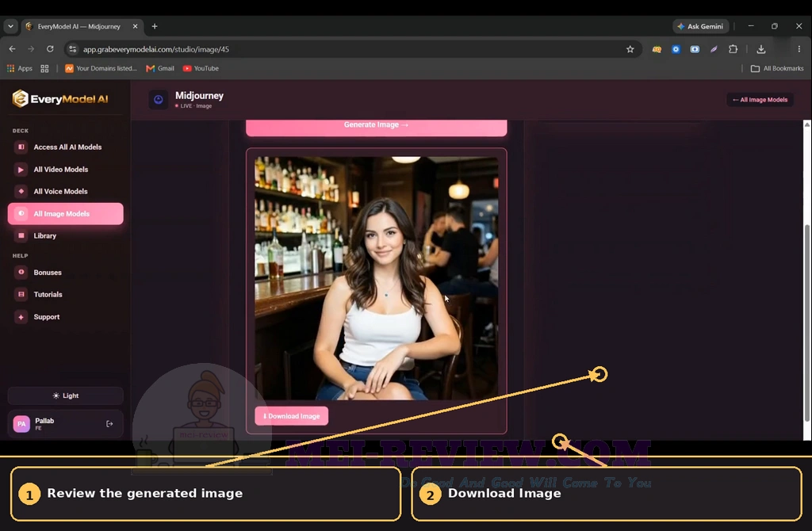The width and height of the screenshot is (812, 531).
Task: Open the Tutorials page
Action: coord(65,295)
